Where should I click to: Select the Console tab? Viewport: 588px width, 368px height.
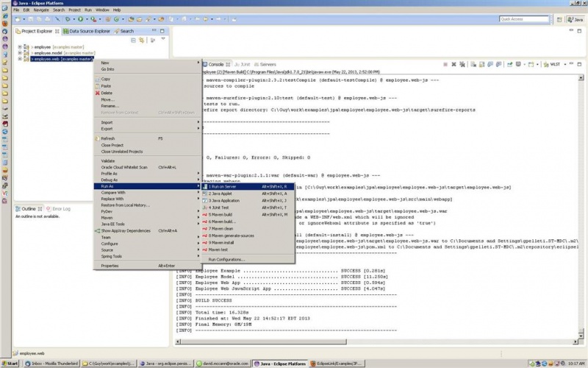[215, 64]
